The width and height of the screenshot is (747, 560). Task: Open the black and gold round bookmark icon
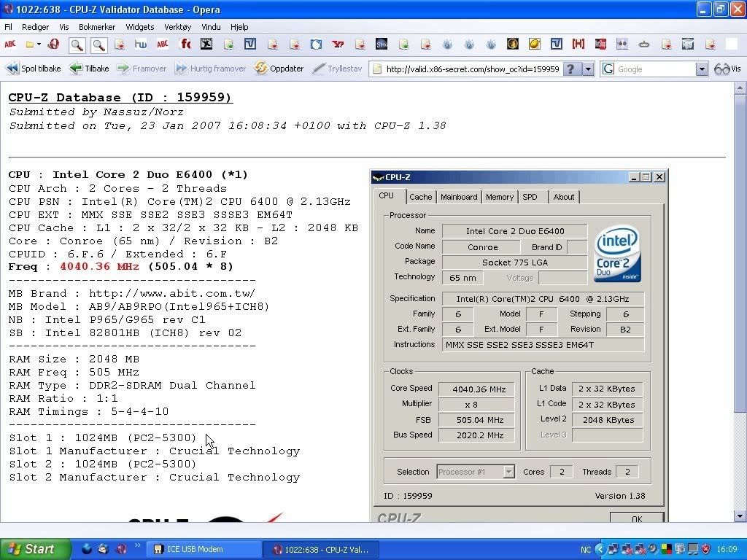click(x=513, y=44)
